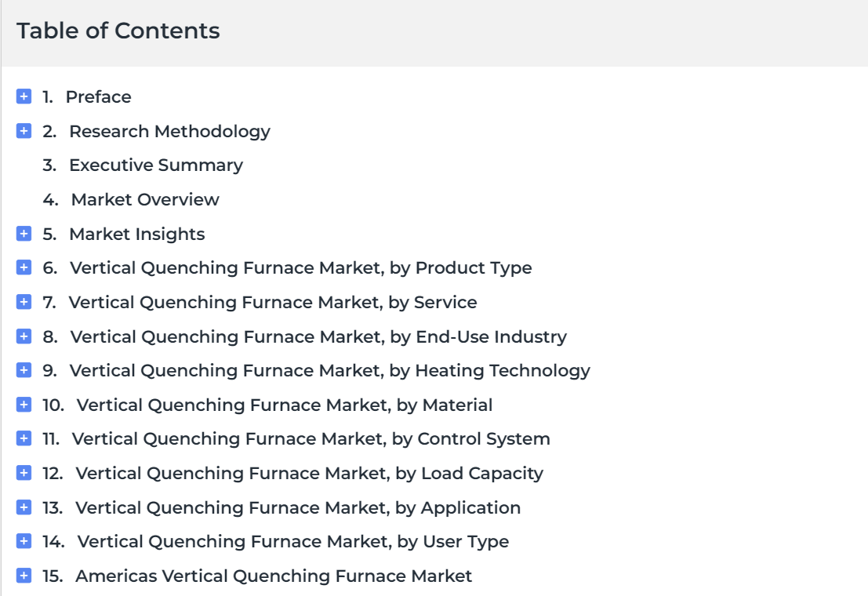The image size is (868, 596).
Task: Expand the Americas market section plus icon
Action: (24, 576)
